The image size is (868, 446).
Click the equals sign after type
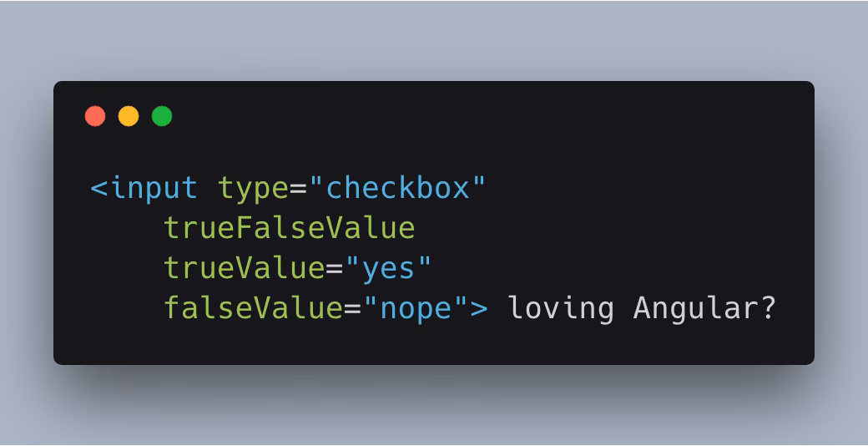(299, 188)
